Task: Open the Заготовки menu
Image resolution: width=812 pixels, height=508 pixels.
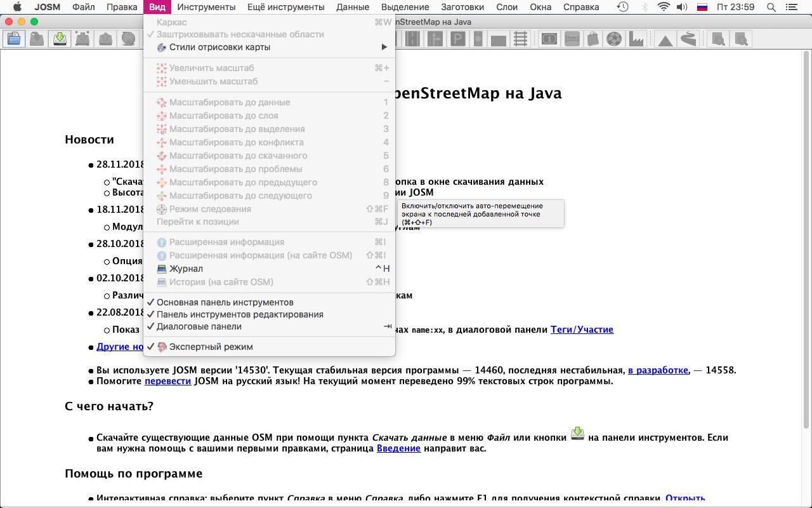Action: pyautogui.click(x=462, y=7)
